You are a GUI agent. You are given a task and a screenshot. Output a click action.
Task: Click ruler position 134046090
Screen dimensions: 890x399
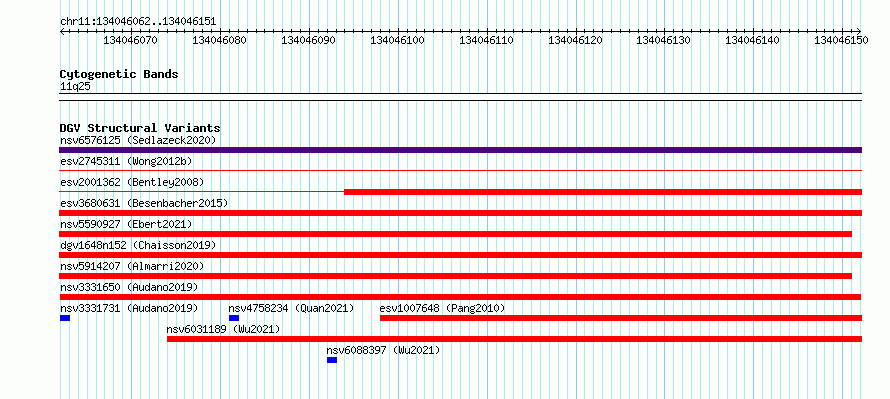pyautogui.click(x=309, y=40)
